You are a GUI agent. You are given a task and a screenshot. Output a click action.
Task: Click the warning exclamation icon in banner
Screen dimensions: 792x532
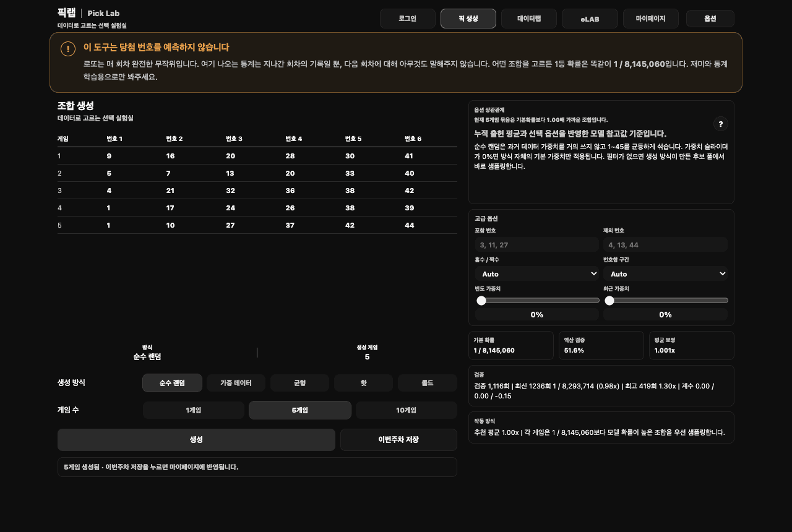[x=68, y=49]
